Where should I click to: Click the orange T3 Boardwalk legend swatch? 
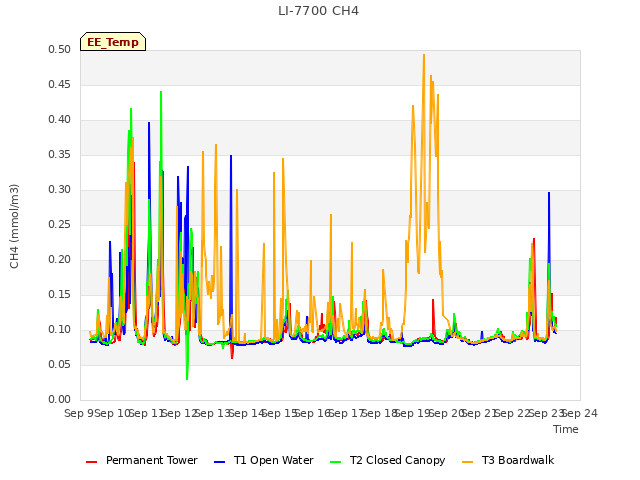(x=467, y=462)
